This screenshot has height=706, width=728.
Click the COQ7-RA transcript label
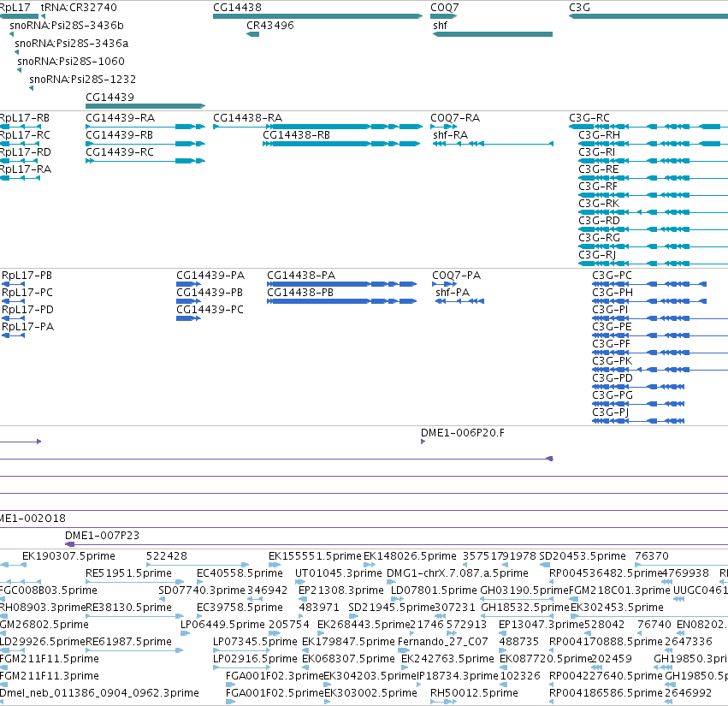coord(454,118)
